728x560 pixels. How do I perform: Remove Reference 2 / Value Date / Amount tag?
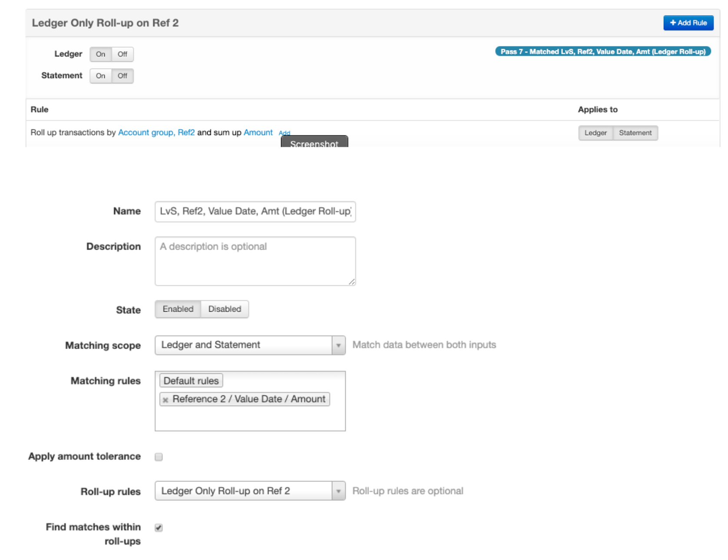(x=165, y=400)
